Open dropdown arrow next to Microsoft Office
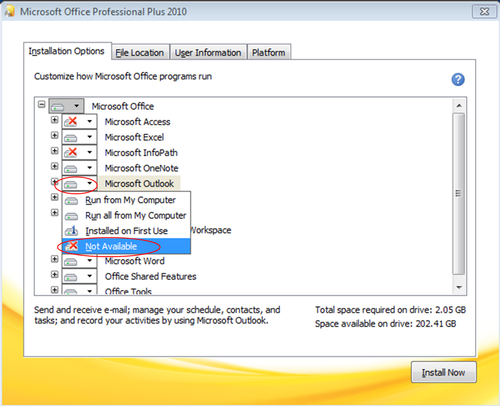 [77, 106]
